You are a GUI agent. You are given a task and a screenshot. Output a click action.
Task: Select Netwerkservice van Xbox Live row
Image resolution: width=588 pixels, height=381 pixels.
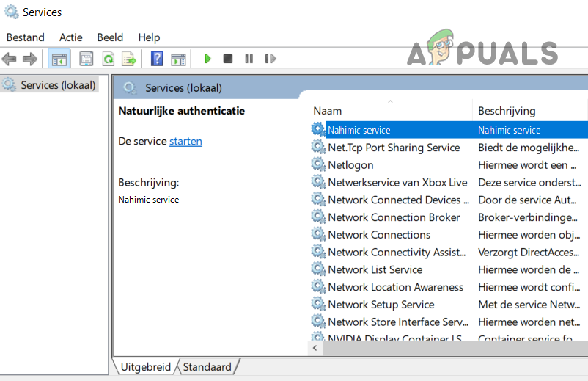pyautogui.click(x=449, y=183)
